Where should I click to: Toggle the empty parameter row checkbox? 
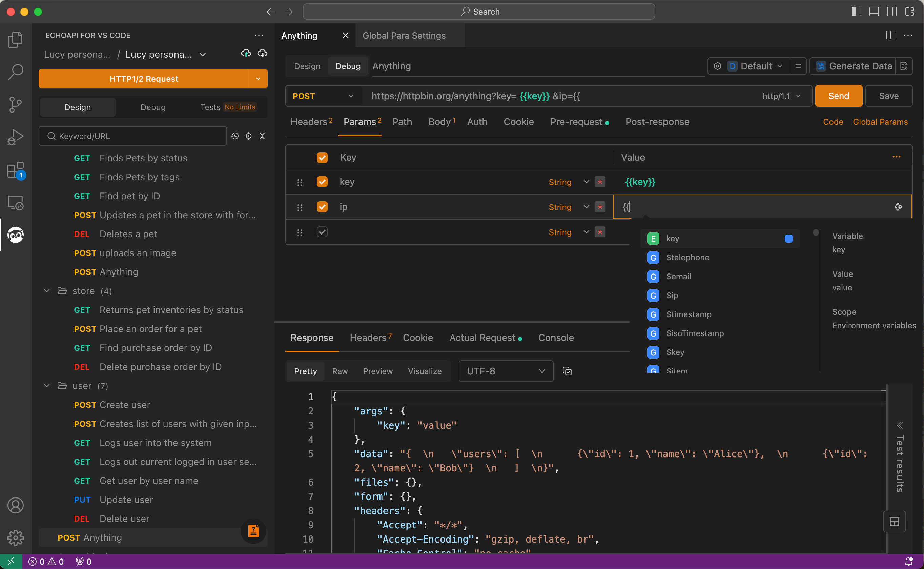point(322,232)
